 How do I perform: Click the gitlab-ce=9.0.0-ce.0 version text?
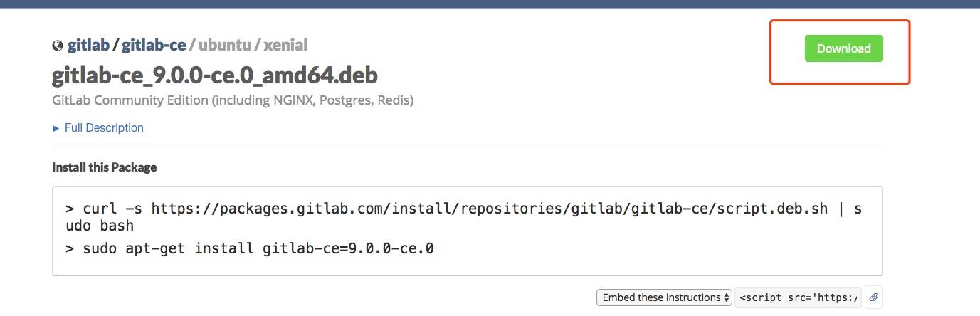[349, 248]
